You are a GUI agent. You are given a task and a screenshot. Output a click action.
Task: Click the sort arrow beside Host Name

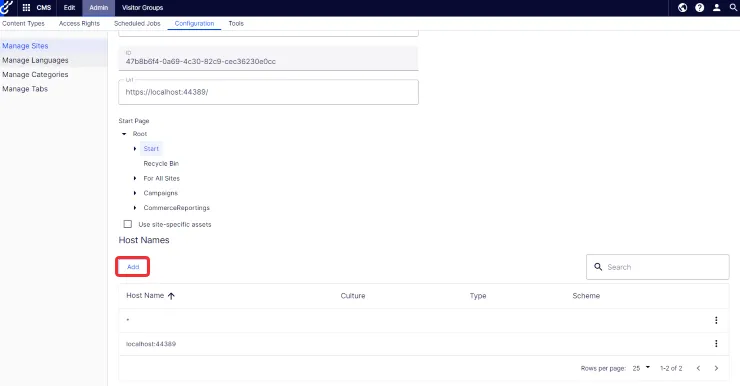pos(171,296)
